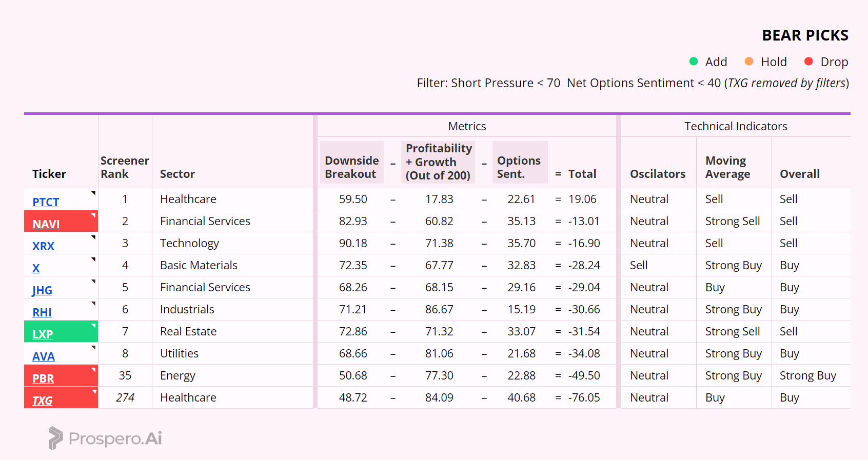Select TXG screener rank 274

coord(125,397)
